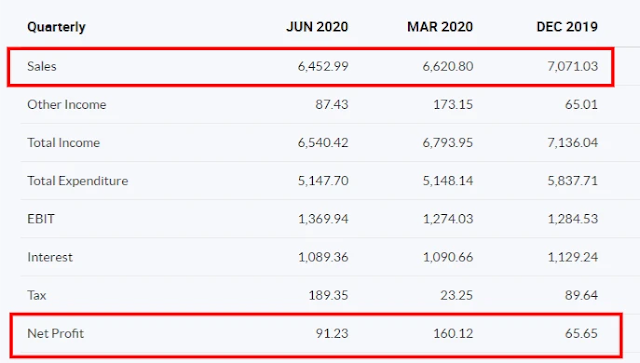
Task: Click the EBIT row label
Action: [41, 219]
